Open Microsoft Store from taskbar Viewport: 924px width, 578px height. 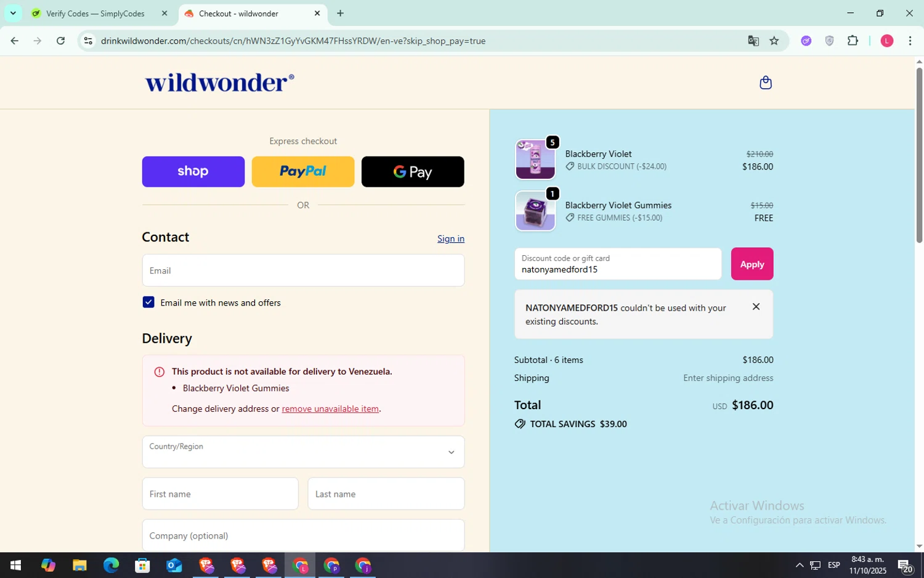(142, 565)
